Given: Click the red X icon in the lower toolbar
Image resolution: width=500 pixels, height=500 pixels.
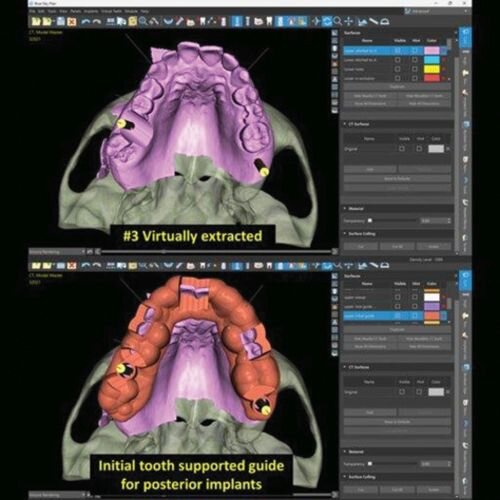Looking at the screenshot, I should pos(71,266).
